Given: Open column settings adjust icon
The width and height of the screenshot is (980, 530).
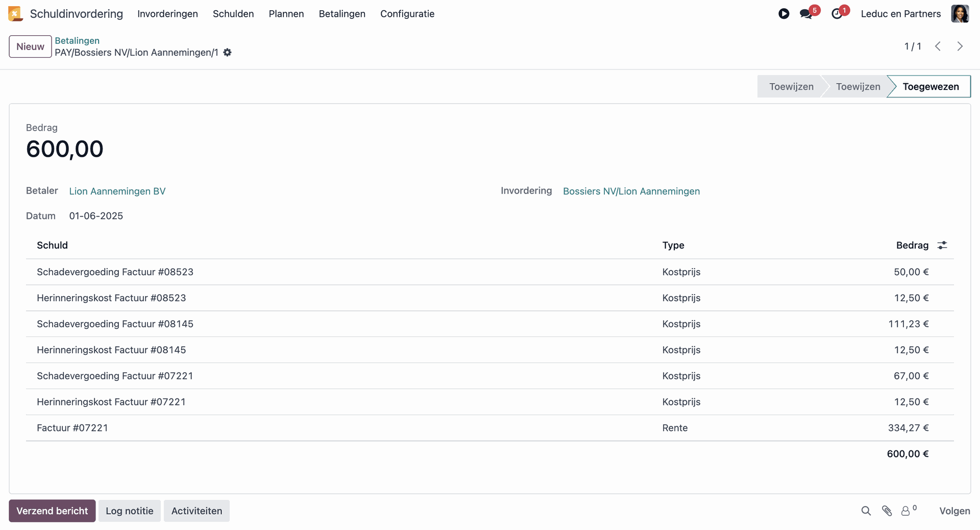Looking at the screenshot, I should pyautogui.click(x=942, y=246).
